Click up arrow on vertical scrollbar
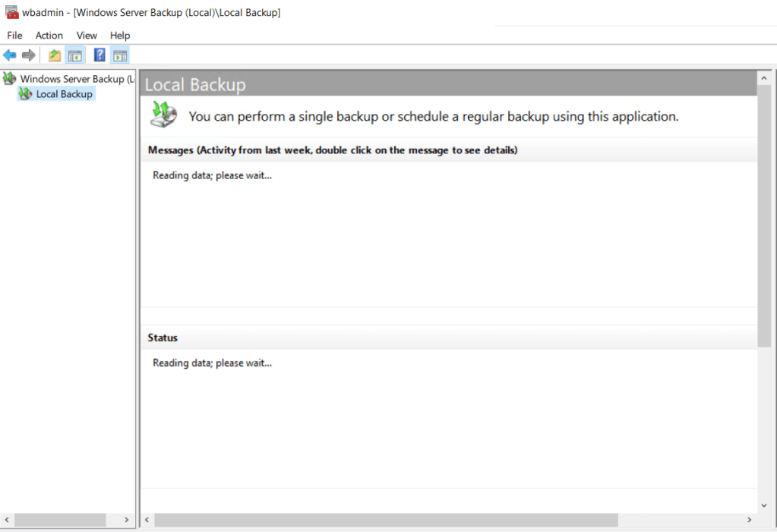 point(764,78)
